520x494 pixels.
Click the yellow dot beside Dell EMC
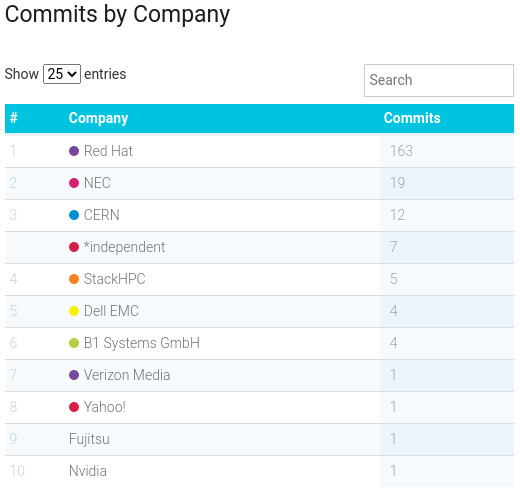(x=74, y=311)
